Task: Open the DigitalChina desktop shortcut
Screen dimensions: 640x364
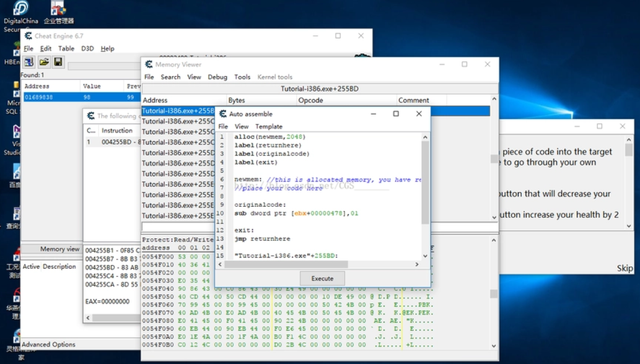Action: (20, 16)
